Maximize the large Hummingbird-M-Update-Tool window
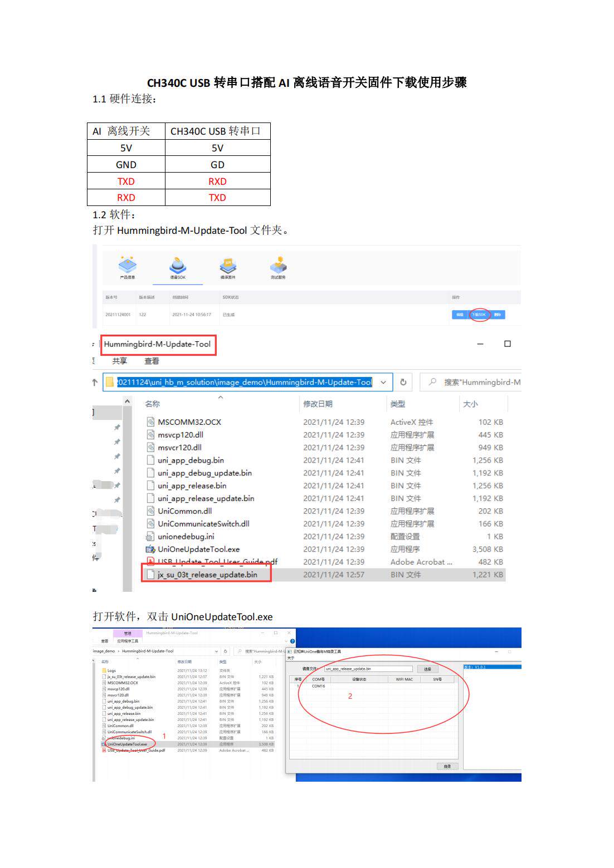The height and width of the screenshot is (868, 614). [508, 344]
